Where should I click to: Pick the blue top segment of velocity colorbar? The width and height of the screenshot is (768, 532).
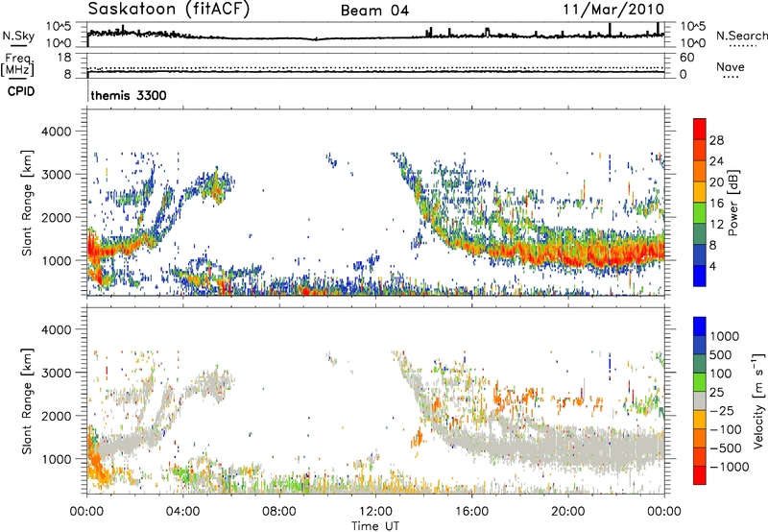coord(700,326)
